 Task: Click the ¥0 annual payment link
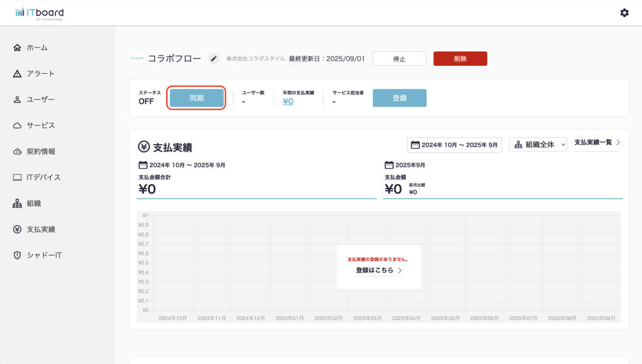click(288, 101)
